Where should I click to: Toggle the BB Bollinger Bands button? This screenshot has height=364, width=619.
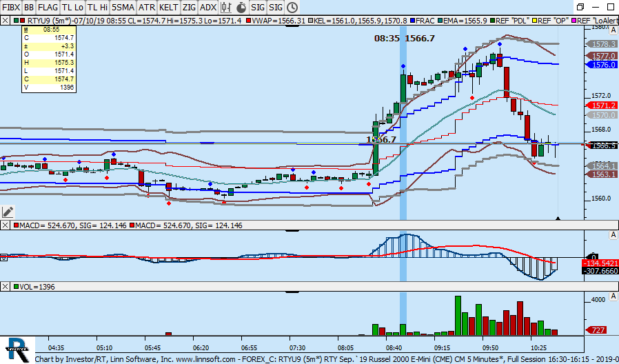[x=29, y=7]
